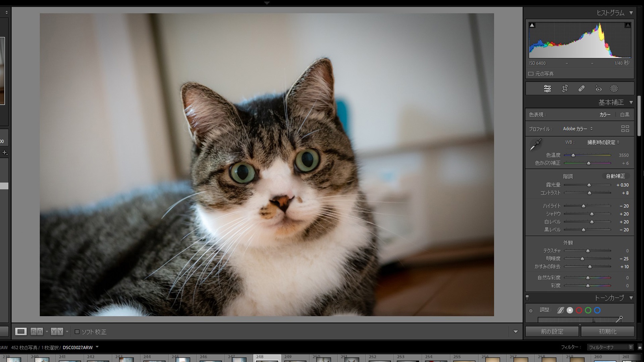Select the red channel tone curve
This screenshot has width=644, height=362.
coord(579,310)
